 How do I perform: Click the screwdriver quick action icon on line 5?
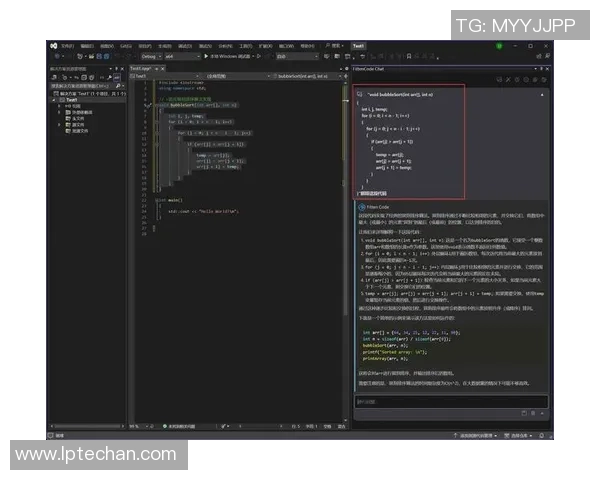click(148, 105)
